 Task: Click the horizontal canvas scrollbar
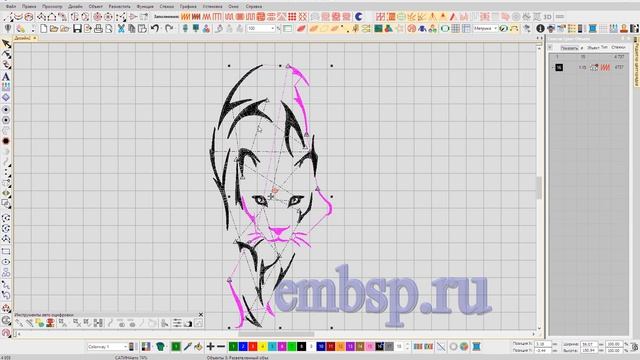(x=276, y=334)
